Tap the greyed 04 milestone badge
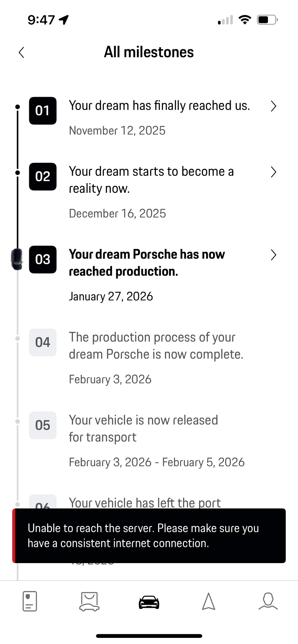This screenshot has width=298, height=644. tap(43, 343)
